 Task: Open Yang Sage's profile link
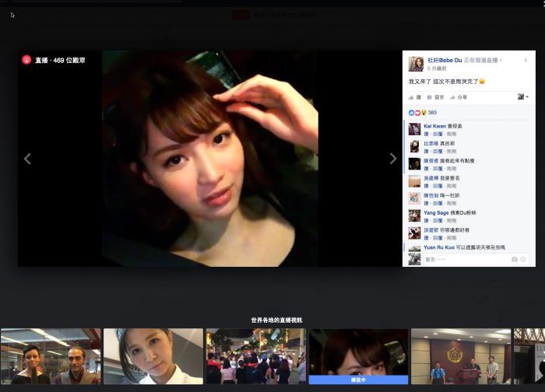point(436,213)
